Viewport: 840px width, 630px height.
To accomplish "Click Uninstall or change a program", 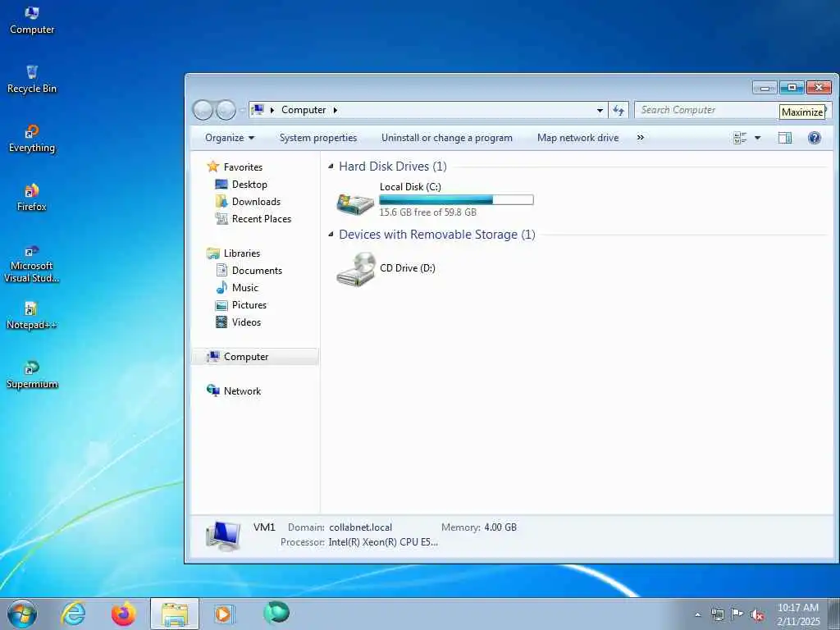I will click(447, 138).
